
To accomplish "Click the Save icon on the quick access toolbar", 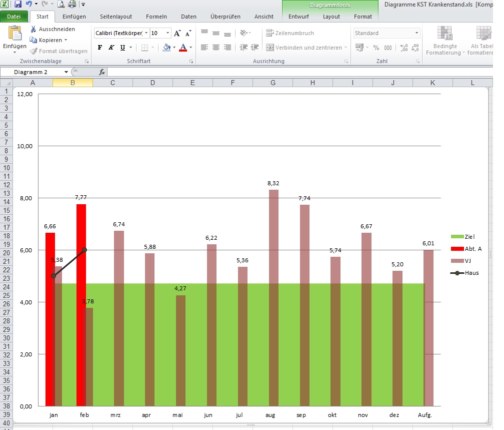I will click(18, 4).
